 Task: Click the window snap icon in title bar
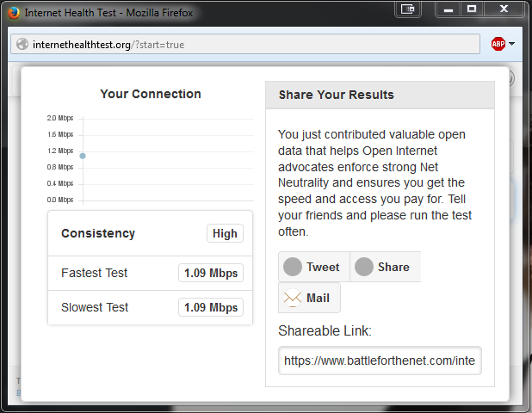click(x=408, y=9)
